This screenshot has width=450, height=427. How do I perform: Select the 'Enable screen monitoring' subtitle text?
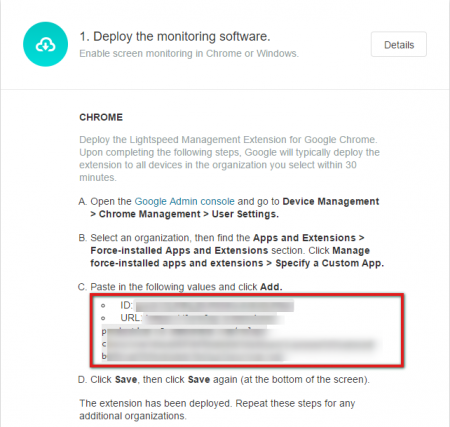[189, 53]
